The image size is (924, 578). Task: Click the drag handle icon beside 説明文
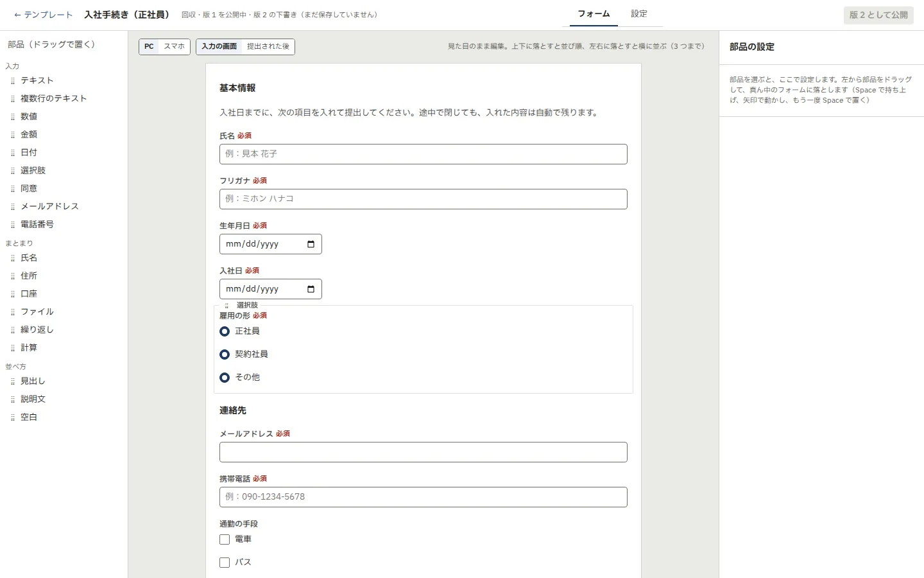pos(13,399)
